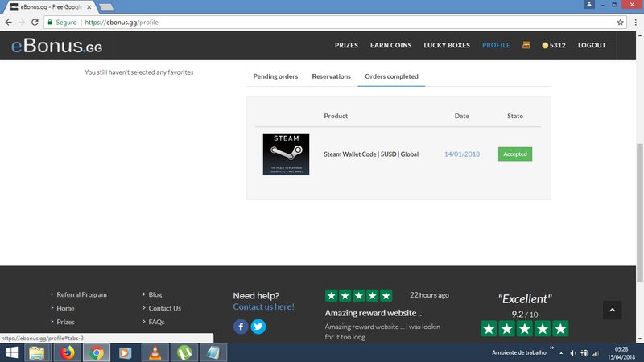
Task: Click the 'Amazing reward website ..' review title
Action: [x=374, y=313]
